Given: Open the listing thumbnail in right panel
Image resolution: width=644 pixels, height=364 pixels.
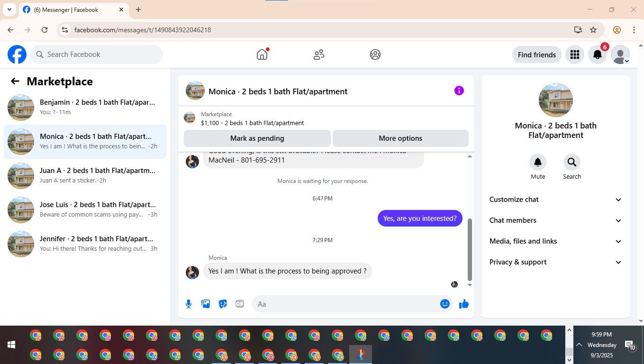Looking at the screenshot, I should pos(556,100).
